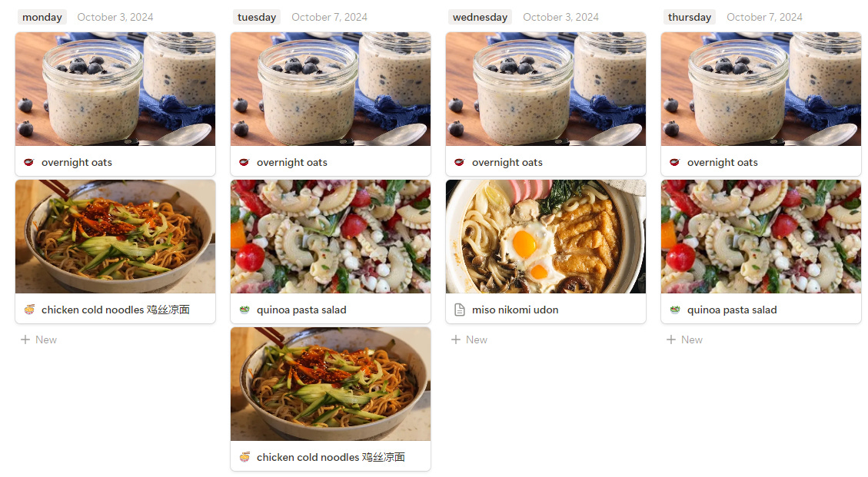Open tuesday's overnight oats jar photo
Viewport: 868px width, 477px height.
coord(331,89)
